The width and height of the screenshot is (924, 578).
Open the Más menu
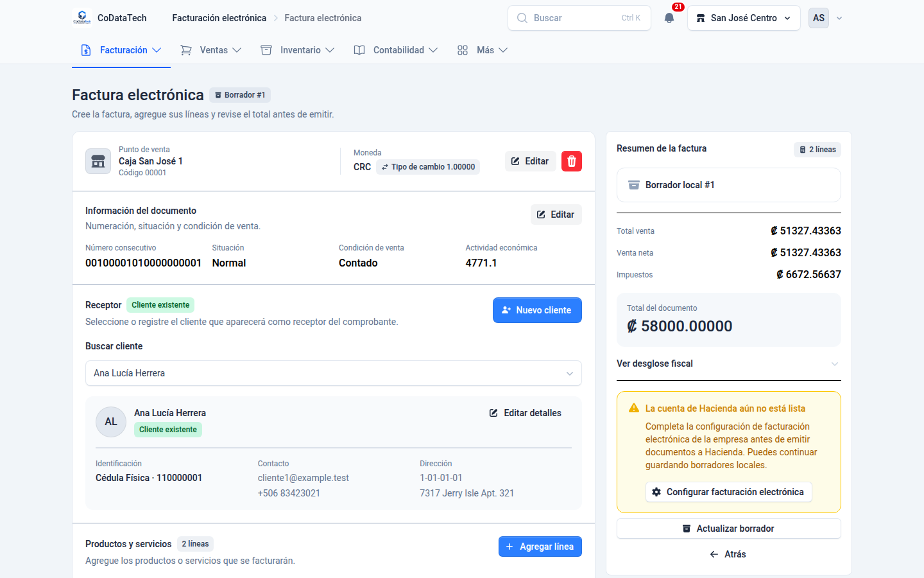(x=482, y=50)
